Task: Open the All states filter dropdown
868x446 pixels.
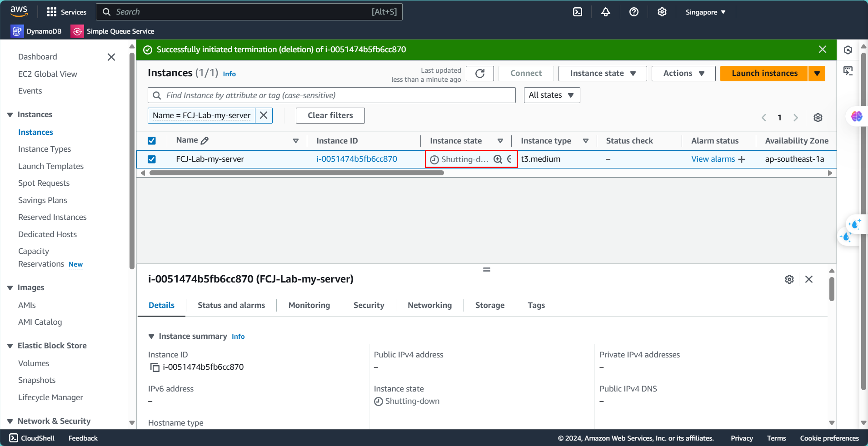Action: point(552,95)
